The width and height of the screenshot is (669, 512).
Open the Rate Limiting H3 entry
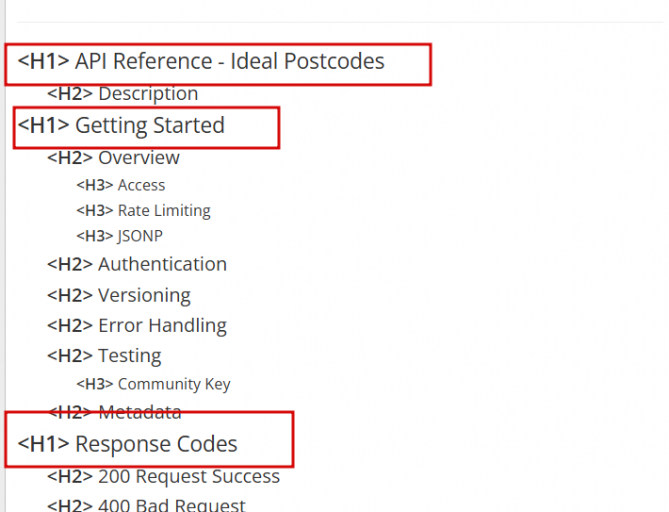coord(143,211)
